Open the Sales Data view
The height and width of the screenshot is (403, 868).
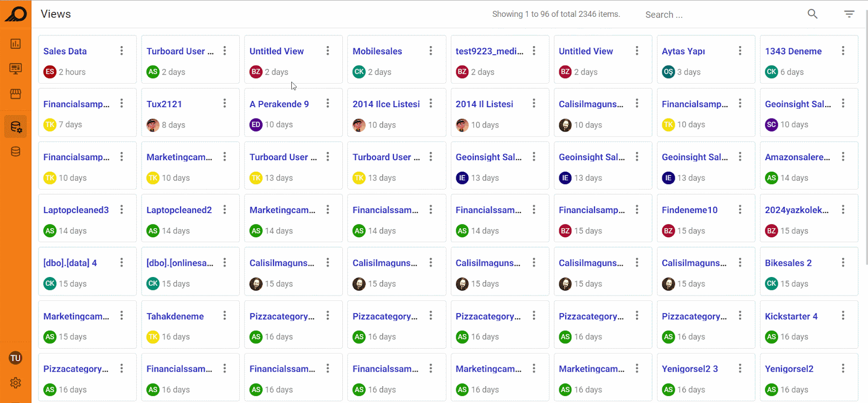[x=65, y=51]
